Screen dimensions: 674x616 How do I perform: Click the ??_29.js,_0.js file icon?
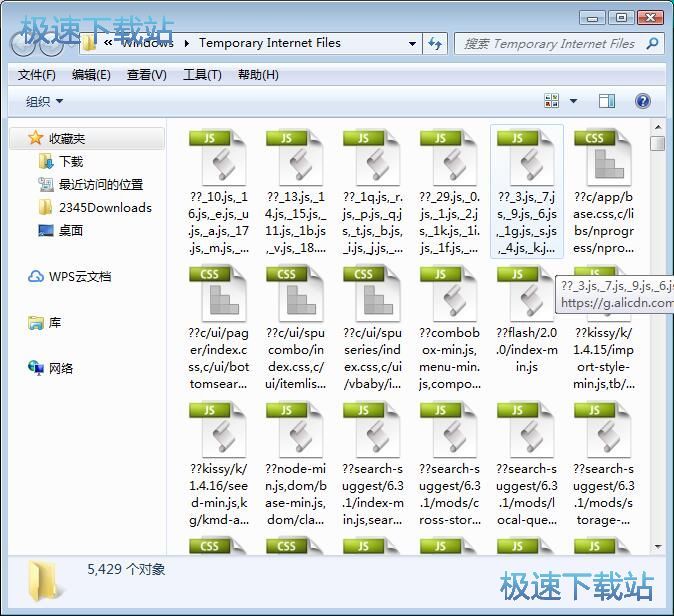pos(449,157)
